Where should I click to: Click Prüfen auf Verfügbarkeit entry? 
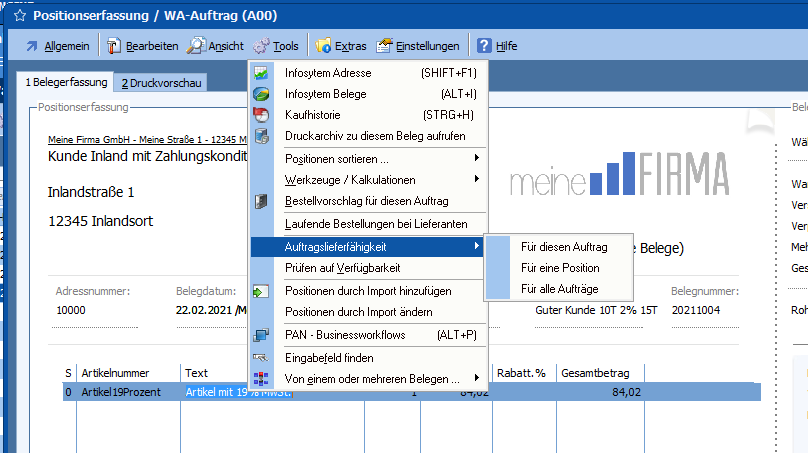click(342, 268)
